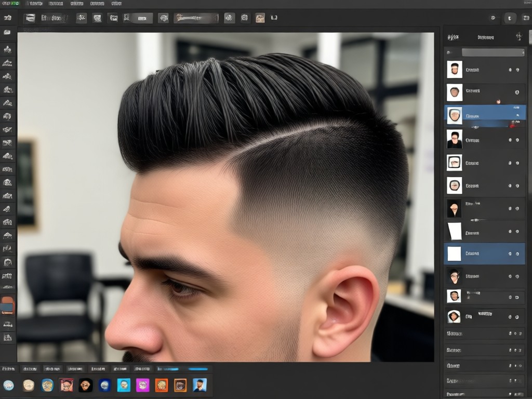Click the layers panel vertical scrollbar

tap(530, 37)
